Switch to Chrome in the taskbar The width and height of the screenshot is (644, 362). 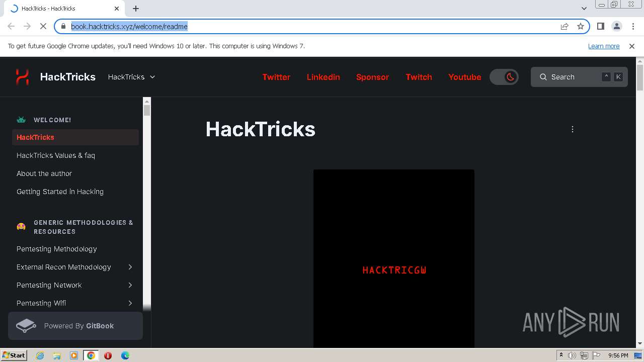[91, 355]
